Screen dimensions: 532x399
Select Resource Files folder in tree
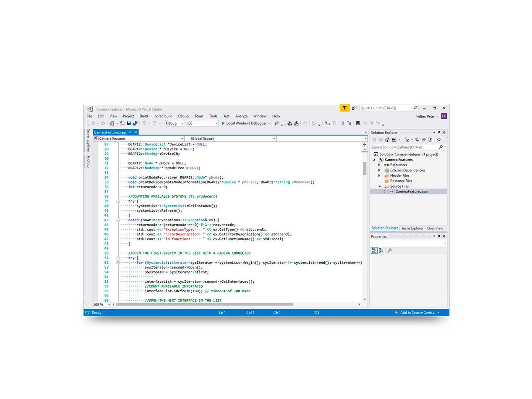coord(401,181)
